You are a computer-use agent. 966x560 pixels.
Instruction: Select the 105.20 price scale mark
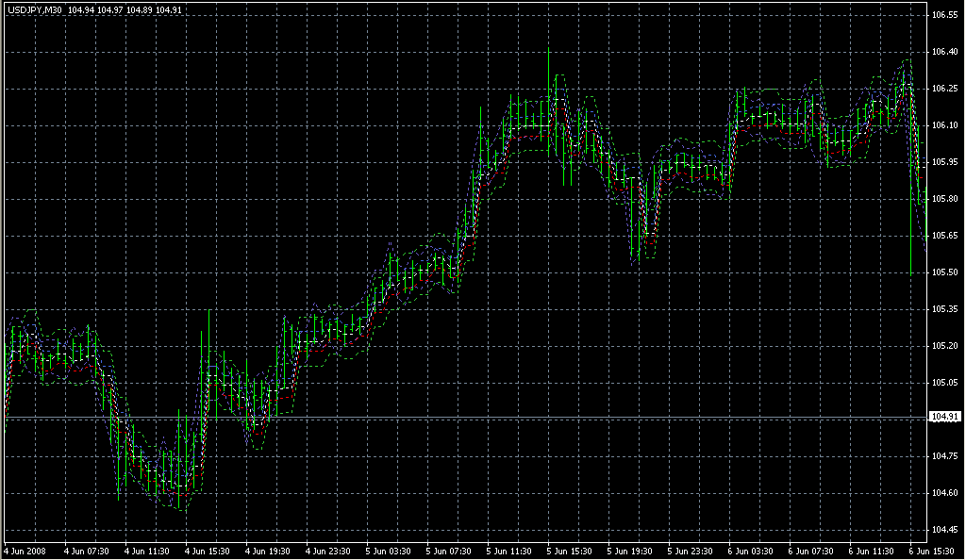point(945,346)
